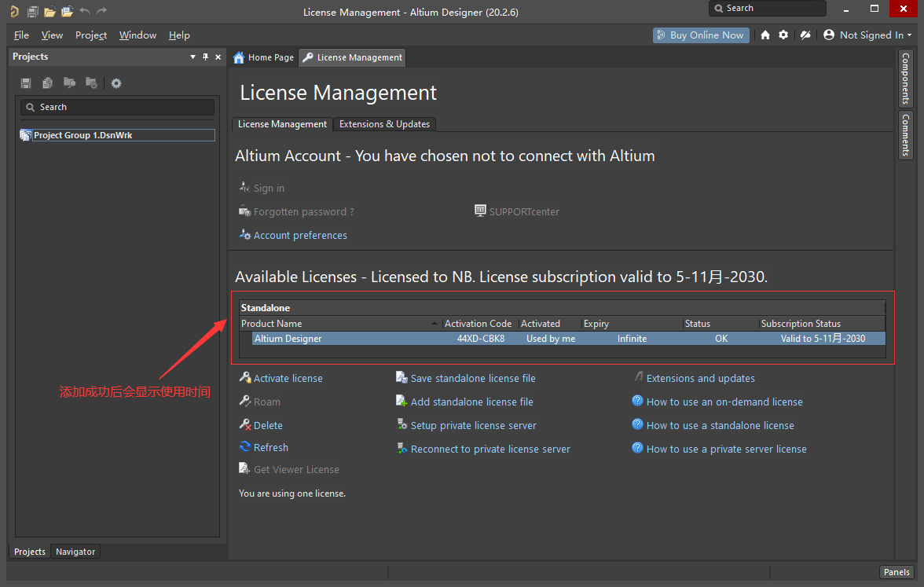
Task: Click the Buy Online Now button
Action: (699, 35)
